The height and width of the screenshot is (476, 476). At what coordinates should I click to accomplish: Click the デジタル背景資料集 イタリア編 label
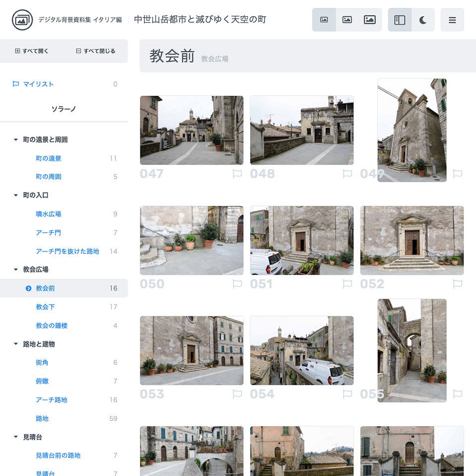[x=80, y=20]
